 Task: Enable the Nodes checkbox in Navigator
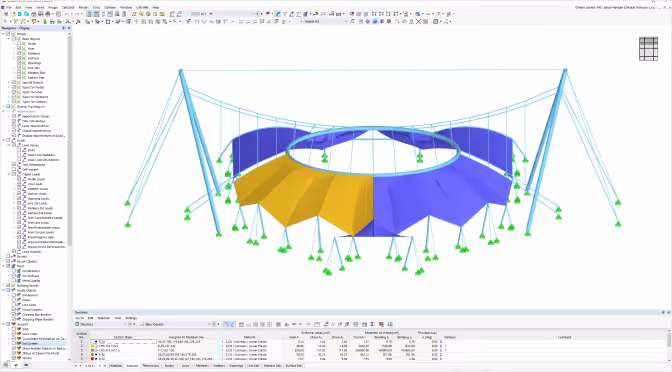pyautogui.click(x=19, y=44)
